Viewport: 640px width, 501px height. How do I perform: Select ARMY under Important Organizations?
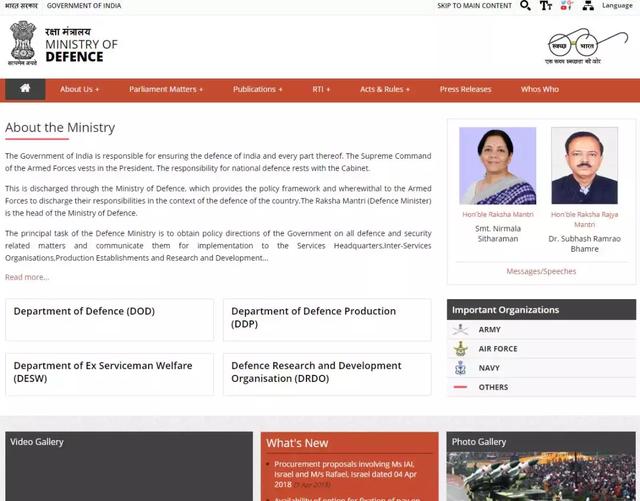tap(541, 329)
